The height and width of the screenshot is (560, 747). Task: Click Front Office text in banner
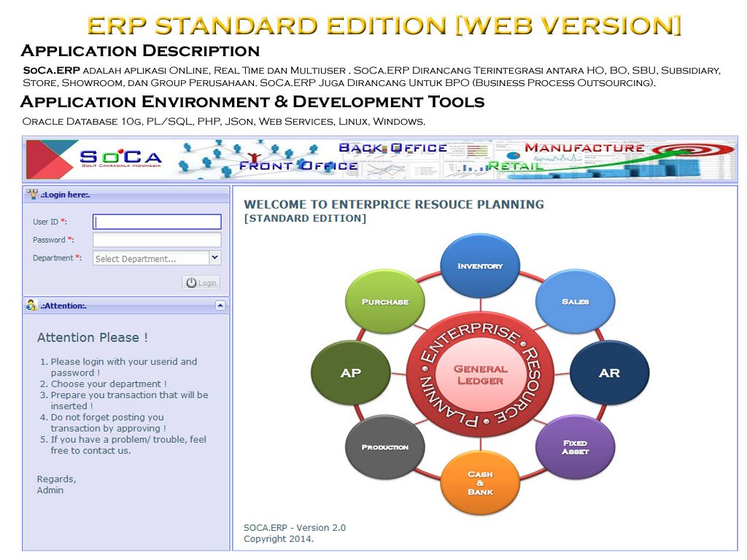tap(298, 166)
